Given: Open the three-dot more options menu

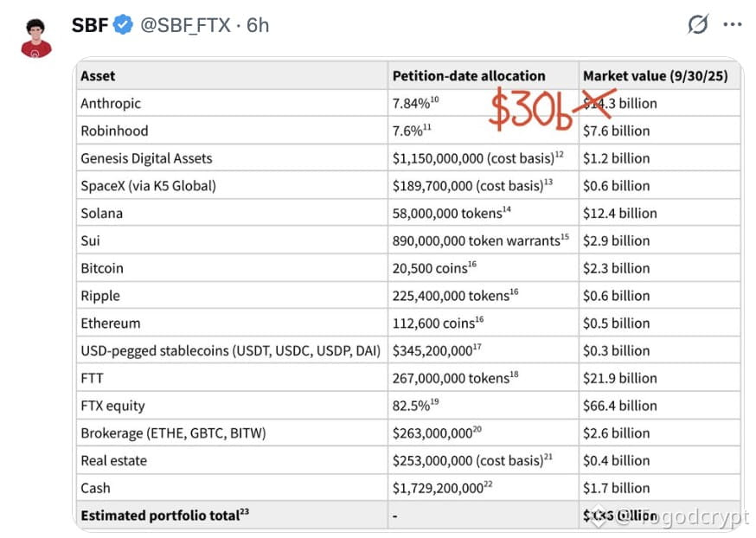Looking at the screenshot, I should (733, 24).
